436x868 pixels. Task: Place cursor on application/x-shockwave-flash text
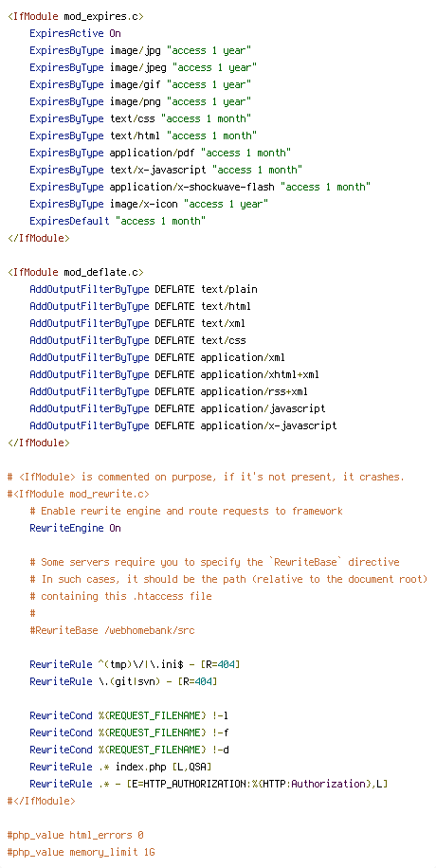tap(192, 187)
